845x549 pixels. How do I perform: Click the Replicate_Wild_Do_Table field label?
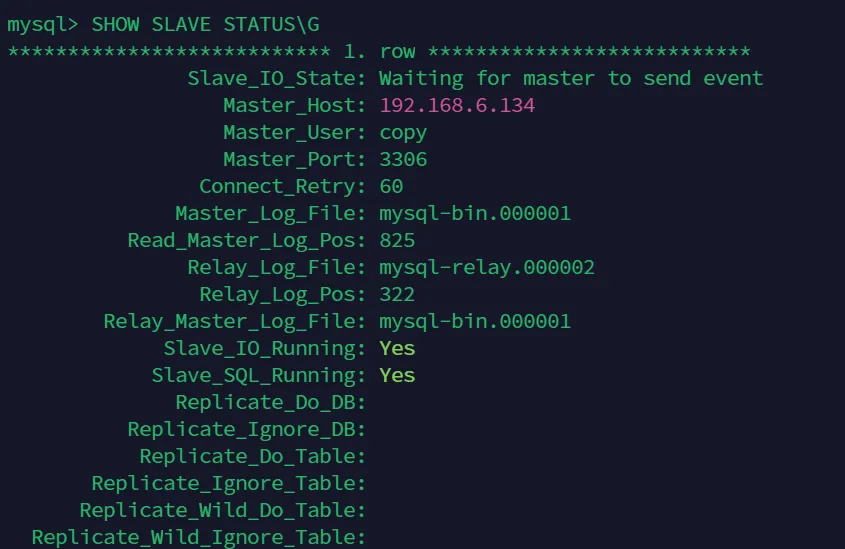[x=222, y=510]
